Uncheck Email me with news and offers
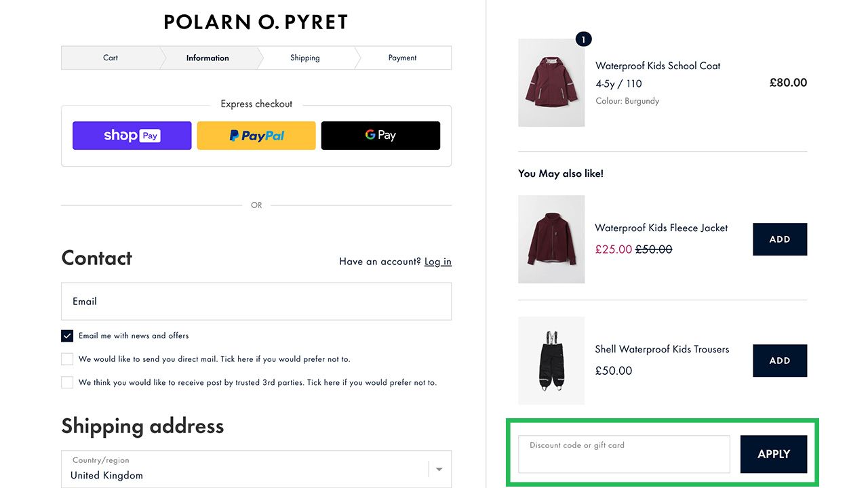This screenshot has height=488, width=868. coord(67,336)
